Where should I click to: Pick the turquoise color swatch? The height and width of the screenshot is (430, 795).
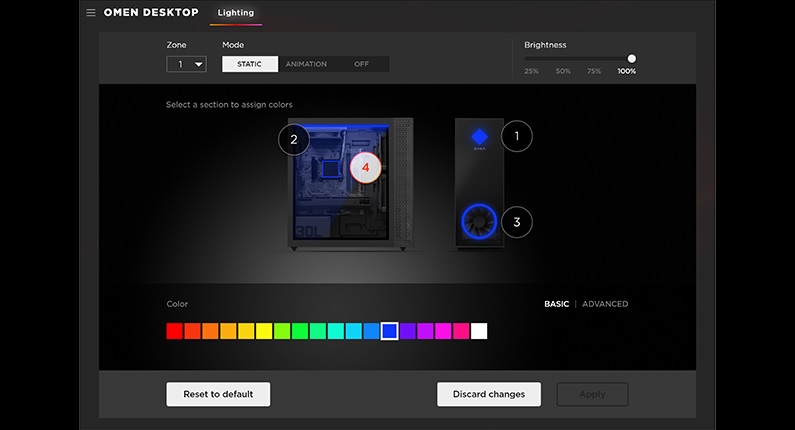336,331
